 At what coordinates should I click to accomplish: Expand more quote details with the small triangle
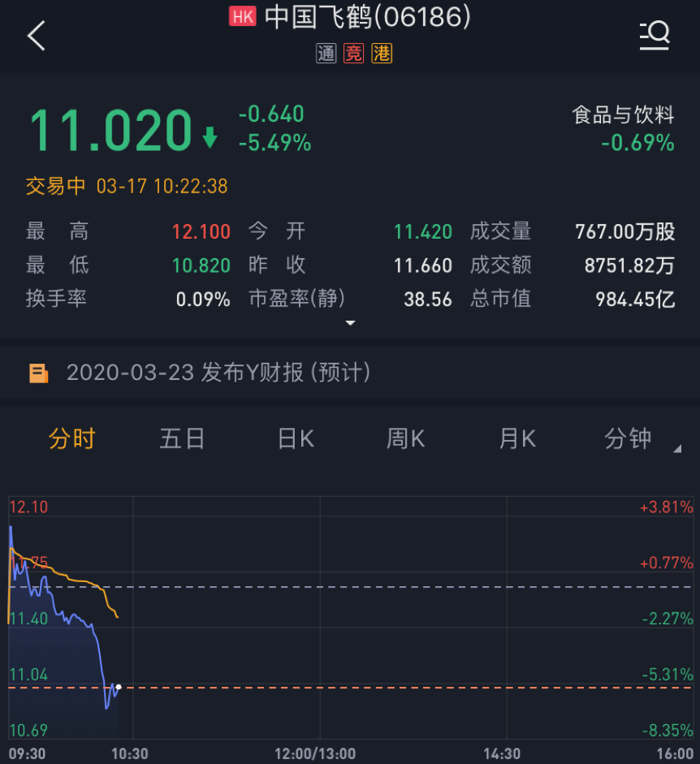pyautogui.click(x=350, y=323)
